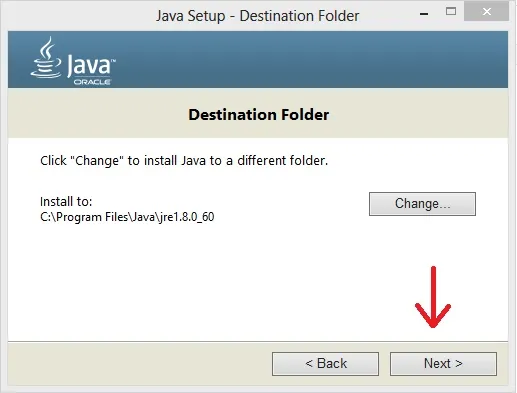Go to the previous step with Back
The height and width of the screenshot is (393, 517).
pyautogui.click(x=325, y=364)
